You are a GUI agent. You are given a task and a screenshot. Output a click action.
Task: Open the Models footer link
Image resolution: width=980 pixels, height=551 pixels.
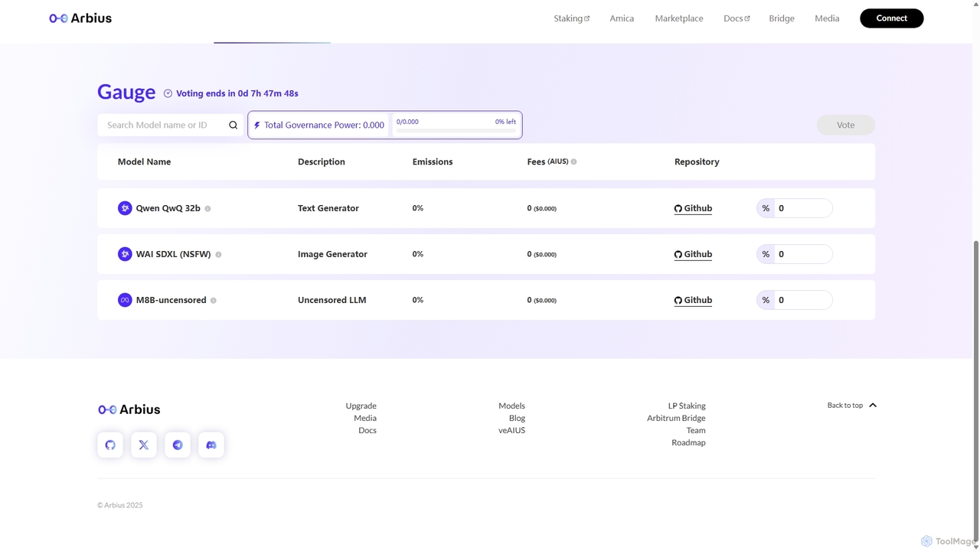point(511,406)
